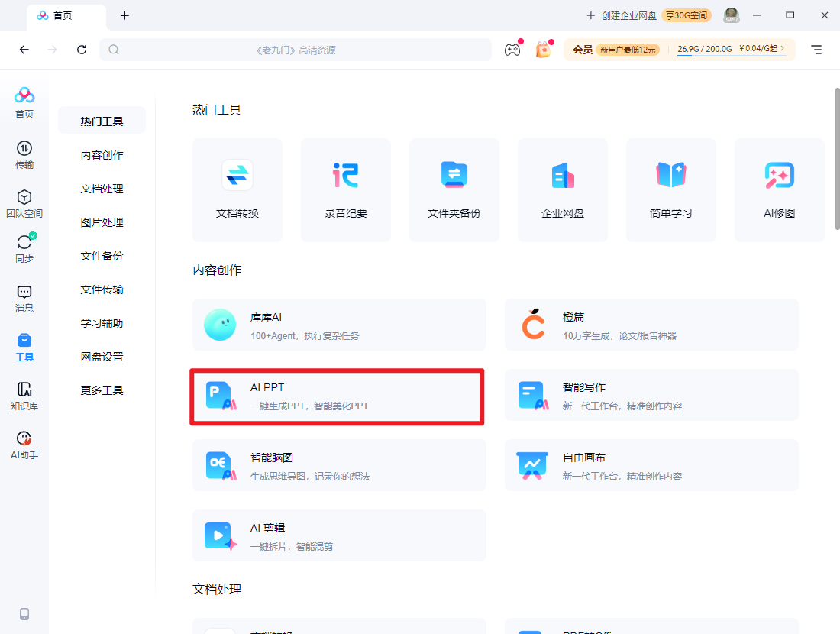Screen dimensions: 840x634
Task: Open 知识库 knowledge base in sidebar
Action: 24,396
